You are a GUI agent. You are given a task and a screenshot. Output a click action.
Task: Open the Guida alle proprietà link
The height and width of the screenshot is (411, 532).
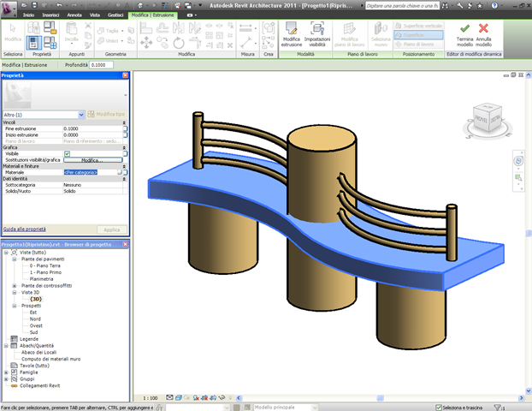click(25, 229)
